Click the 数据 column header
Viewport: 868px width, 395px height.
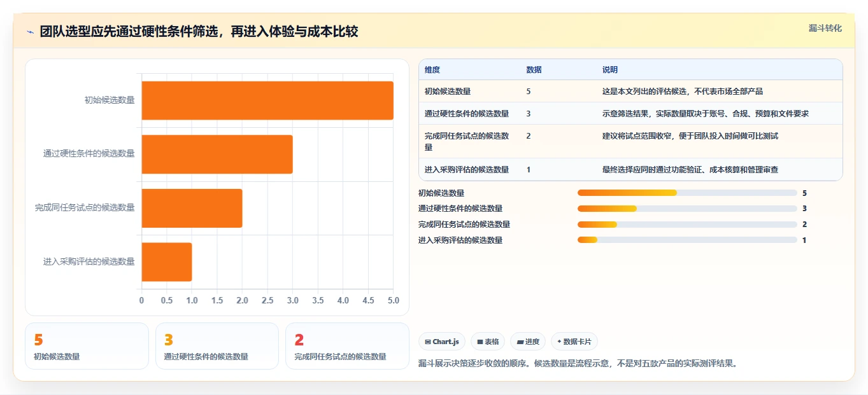coord(534,70)
